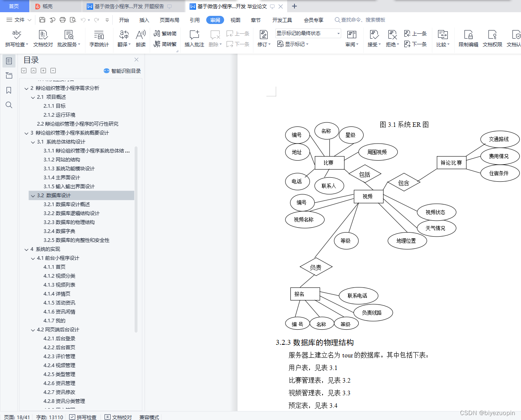Collapse 3.2 数据库设计 tree node
The image size is (521, 420).
(33, 196)
